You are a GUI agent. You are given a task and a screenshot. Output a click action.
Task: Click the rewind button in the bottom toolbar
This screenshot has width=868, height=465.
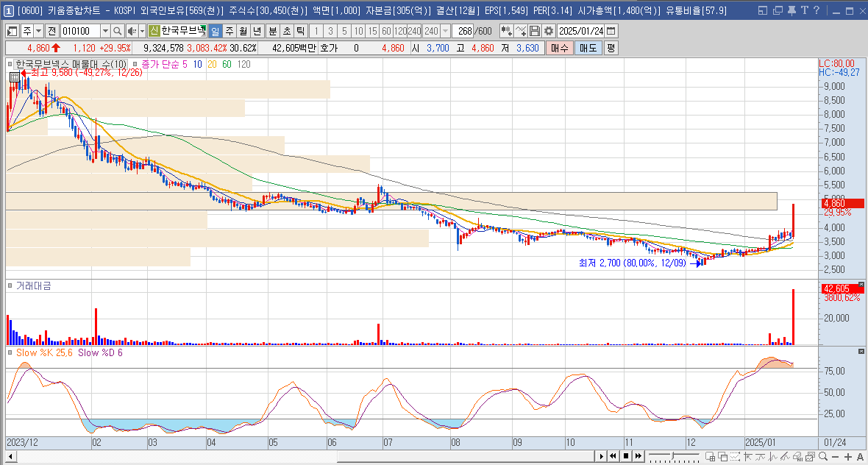(613, 456)
